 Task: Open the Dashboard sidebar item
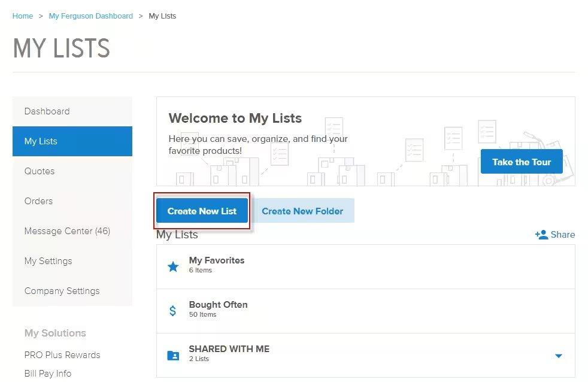(72, 111)
